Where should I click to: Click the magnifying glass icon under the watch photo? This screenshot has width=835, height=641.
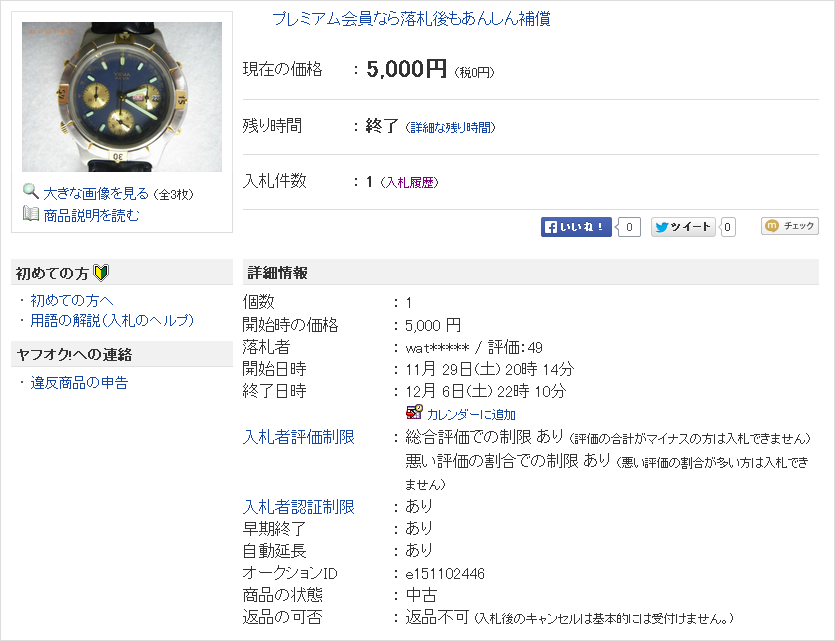[31, 191]
